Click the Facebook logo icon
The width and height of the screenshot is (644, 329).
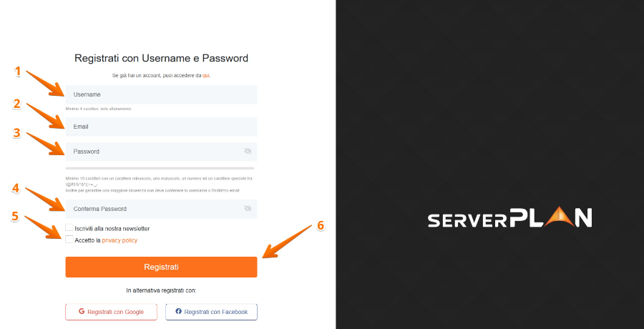coord(178,312)
